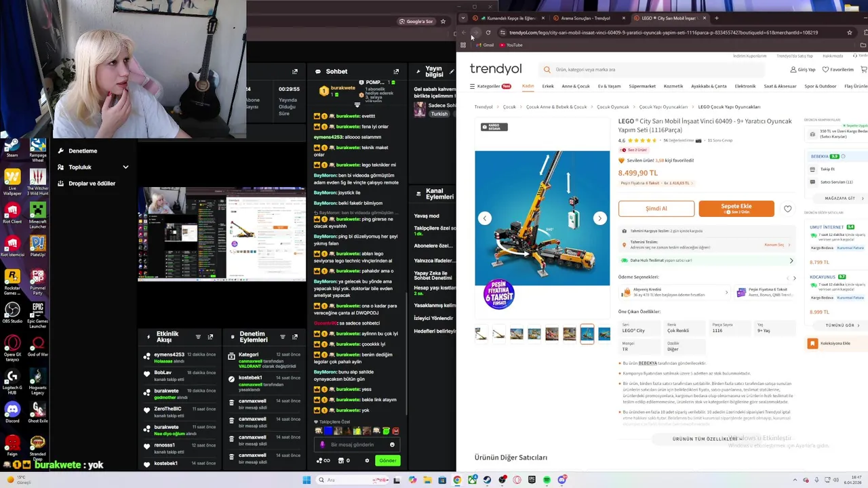Open Droplar ve ödüller in the sidebar
Image resolution: width=868 pixels, height=488 pixels.
(92, 183)
